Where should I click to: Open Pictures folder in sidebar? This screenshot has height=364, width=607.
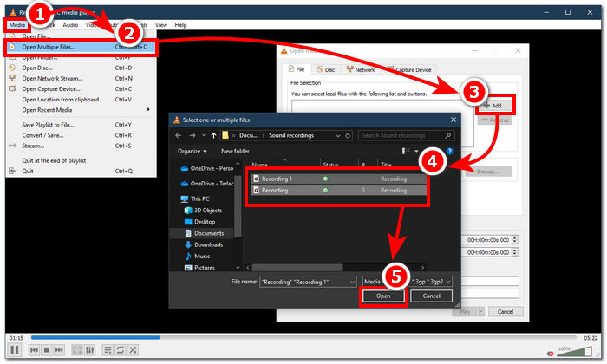tap(199, 268)
